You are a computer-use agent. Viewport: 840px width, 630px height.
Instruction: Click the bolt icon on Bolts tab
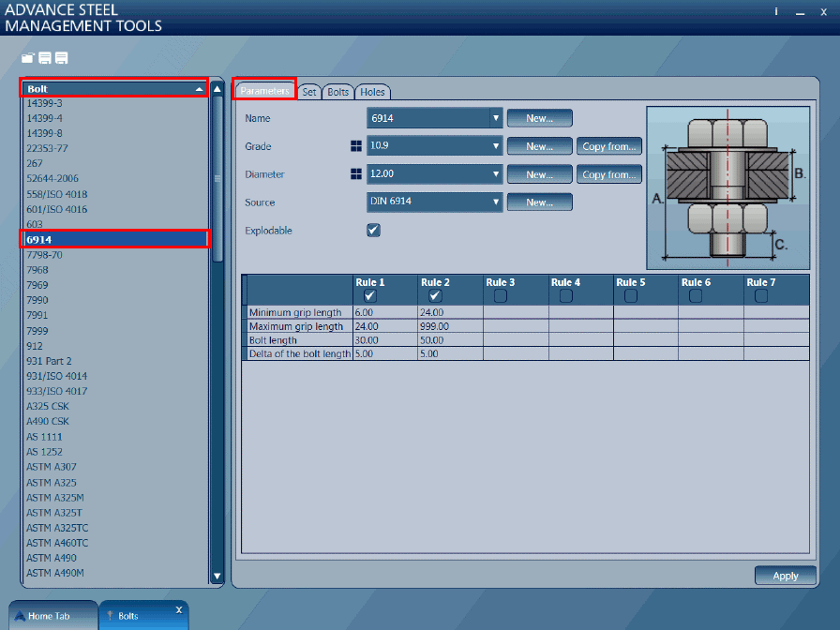(x=110, y=616)
